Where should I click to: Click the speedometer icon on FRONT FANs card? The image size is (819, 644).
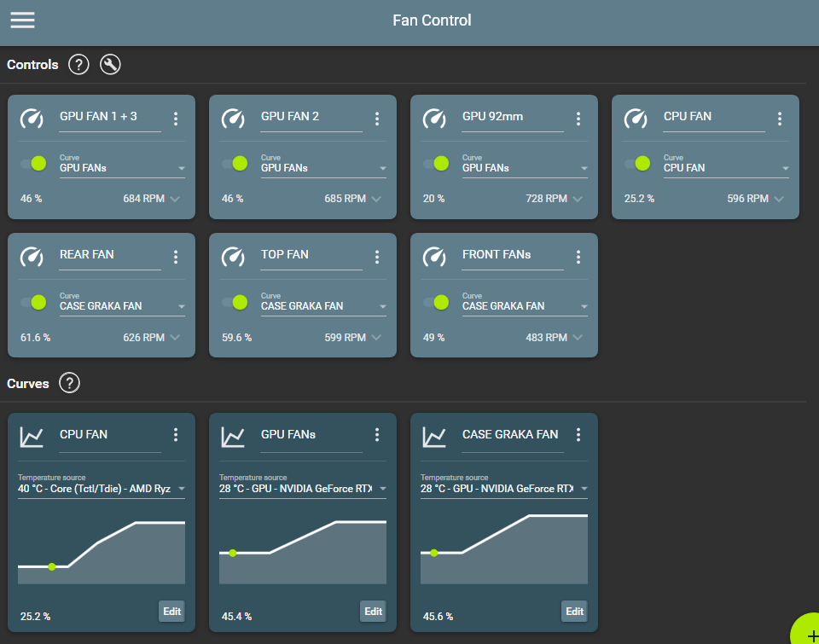pos(434,257)
